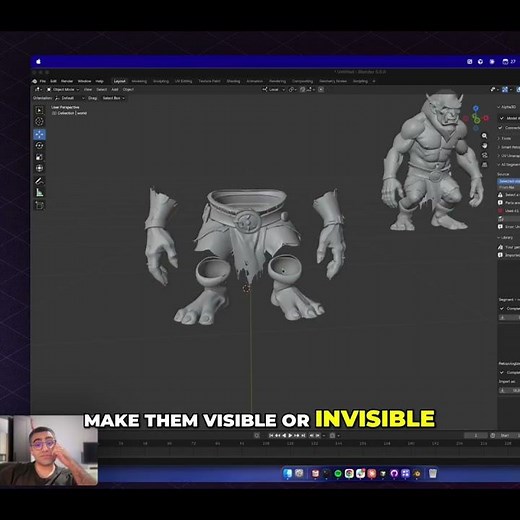Click the viewport pan hand icon

484,146
